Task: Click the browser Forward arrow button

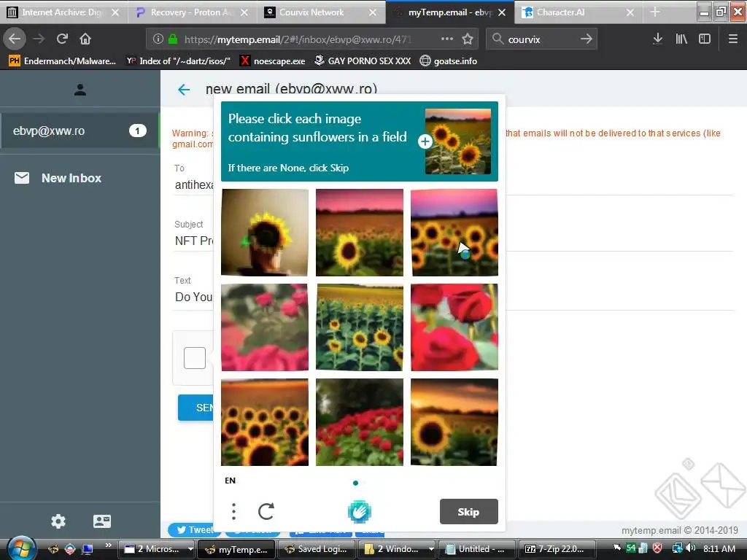Action: [x=39, y=39]
